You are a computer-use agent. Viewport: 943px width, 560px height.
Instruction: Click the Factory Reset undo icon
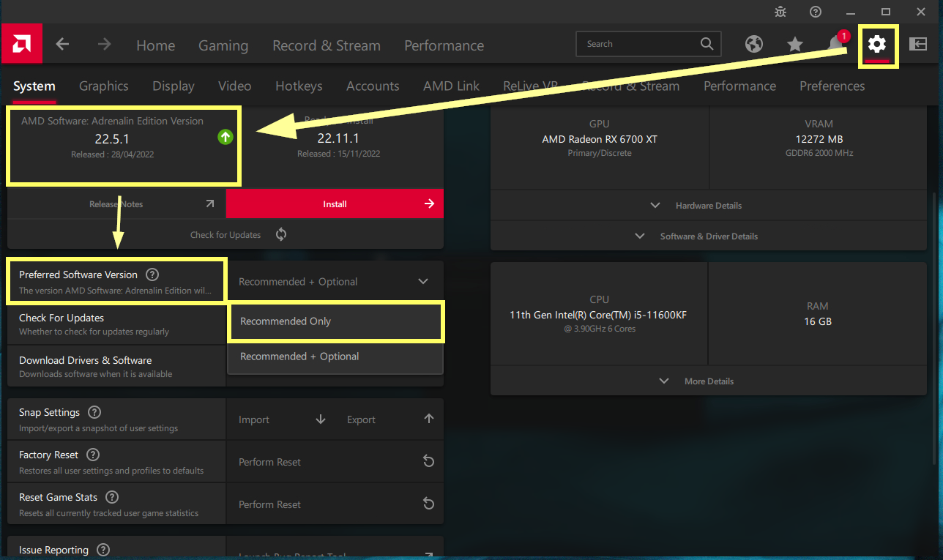pos(429,461)
